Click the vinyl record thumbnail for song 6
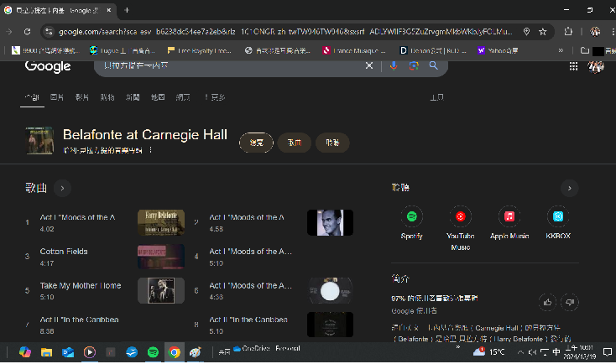The width and height of the screenshot is (616, 364). click(x=330, y=290)
